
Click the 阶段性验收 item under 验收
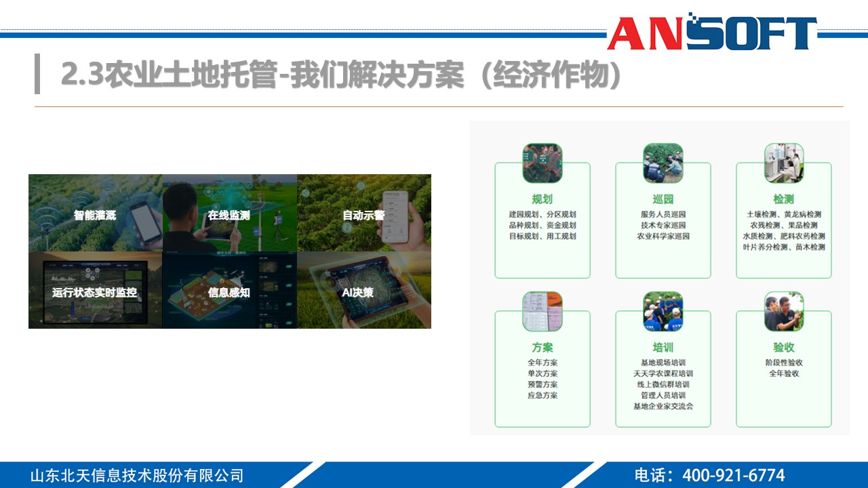[x=784, y=362]
